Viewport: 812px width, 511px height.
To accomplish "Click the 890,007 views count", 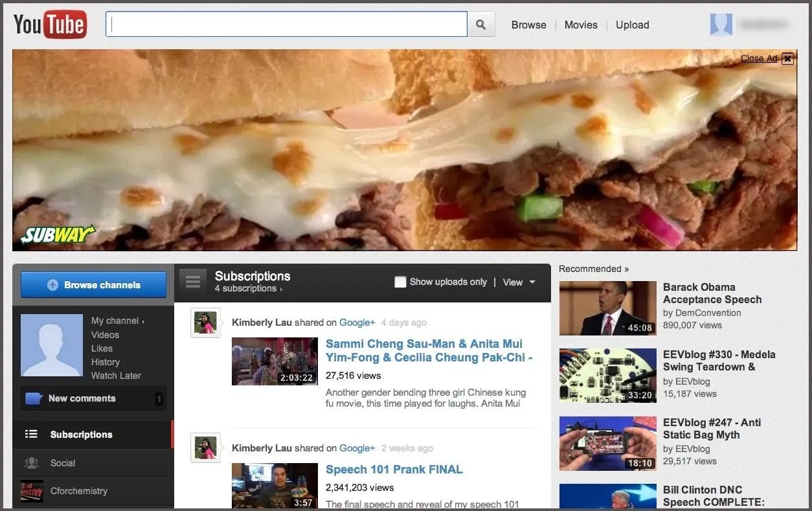I will coord(692,325).
